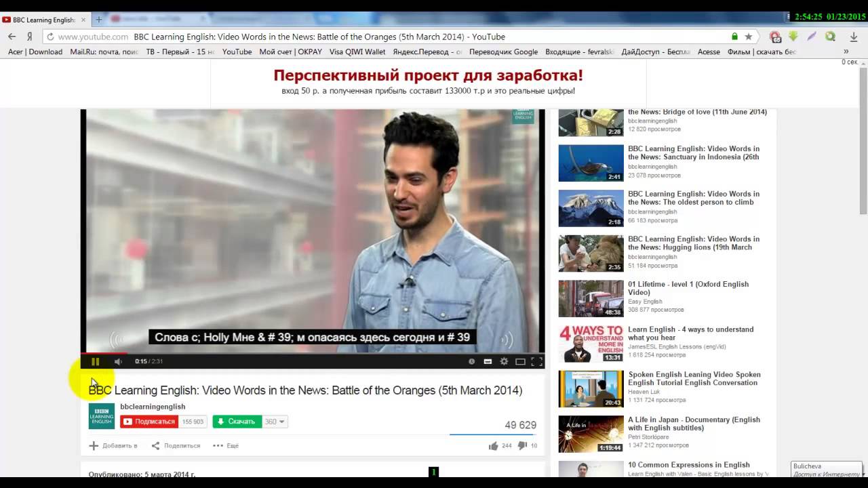The image size is (868, 488).
Task: Click the 155 903 subscriber count
Action: (193, 422)
